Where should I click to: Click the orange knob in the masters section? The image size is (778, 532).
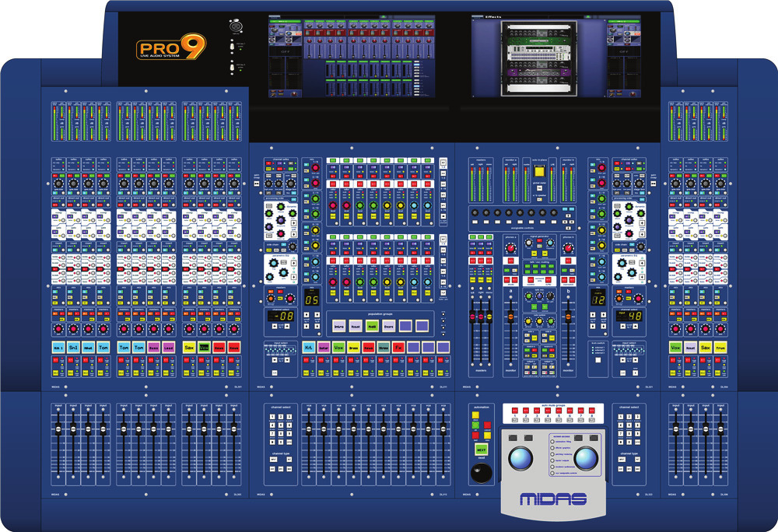272,299
